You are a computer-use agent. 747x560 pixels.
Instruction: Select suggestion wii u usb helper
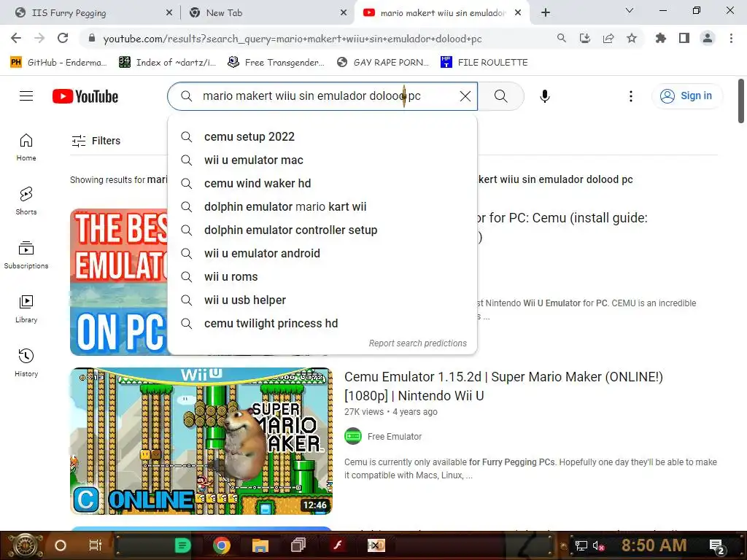point(322,300)
